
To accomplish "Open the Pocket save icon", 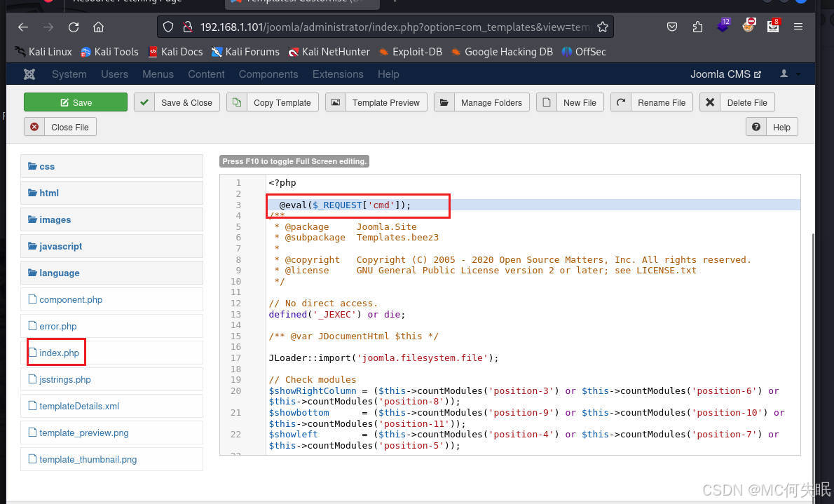I will click(x=672, y=27).
